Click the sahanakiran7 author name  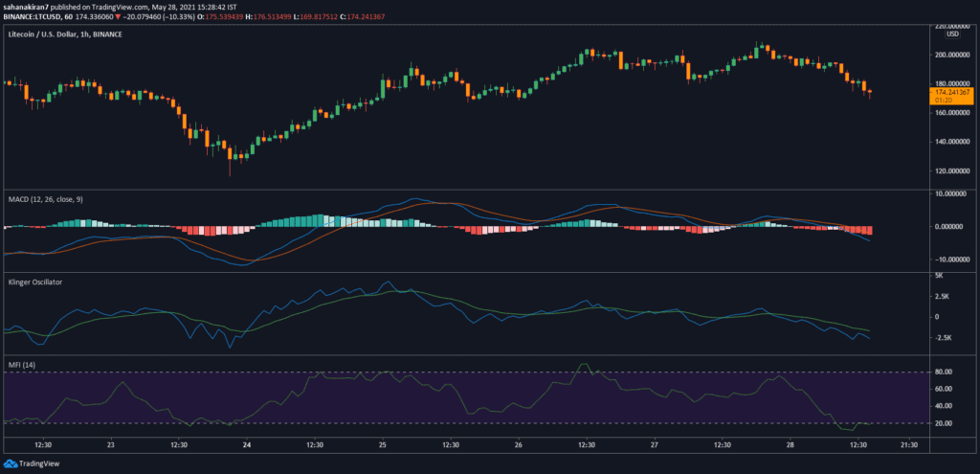(x=25, y=5)
